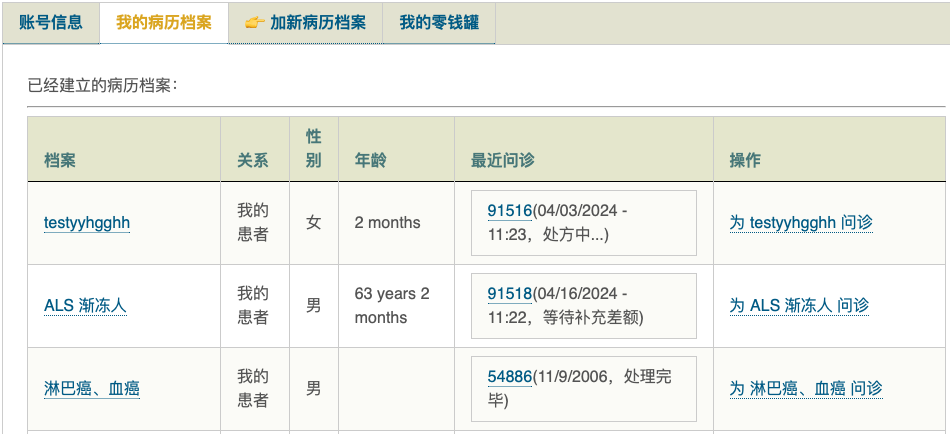Open consultation number 91516
Viewport: 950px width, 434px height.
(x=509, y=210)
